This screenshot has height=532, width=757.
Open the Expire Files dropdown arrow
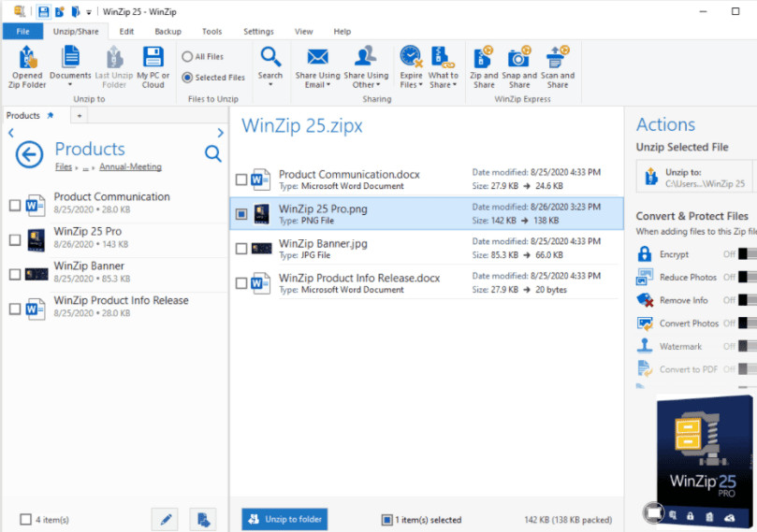[x=420, y=85]
